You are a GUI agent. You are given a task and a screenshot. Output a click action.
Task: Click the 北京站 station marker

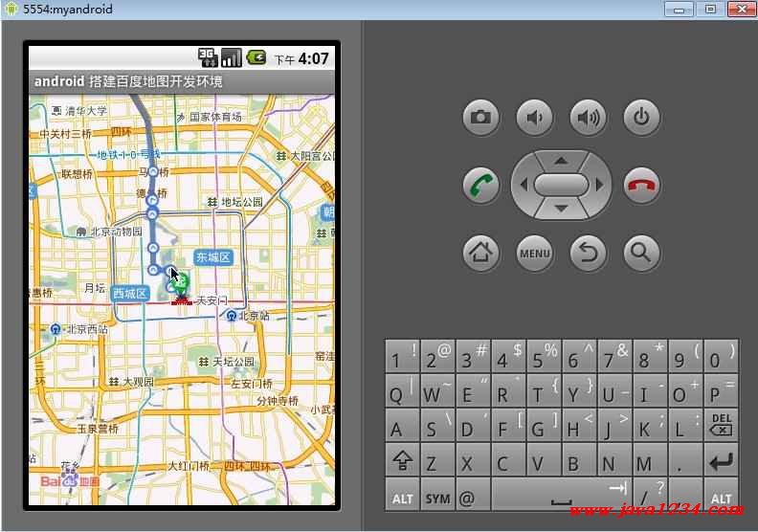[232, 316]
